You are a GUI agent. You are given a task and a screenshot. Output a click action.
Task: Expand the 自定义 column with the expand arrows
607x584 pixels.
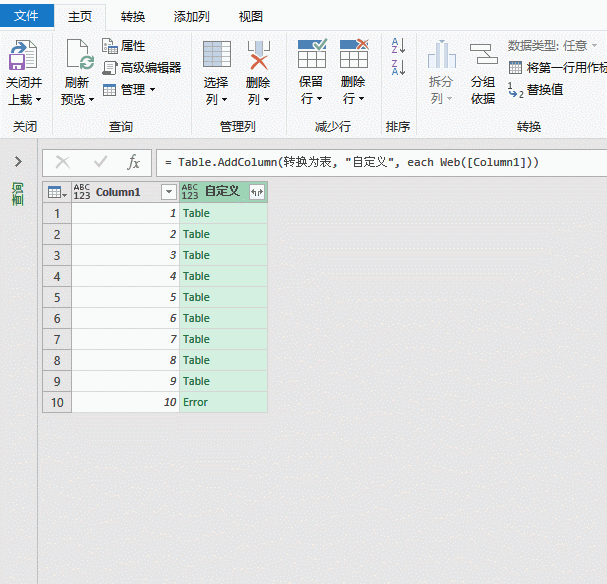pos(257,192)
